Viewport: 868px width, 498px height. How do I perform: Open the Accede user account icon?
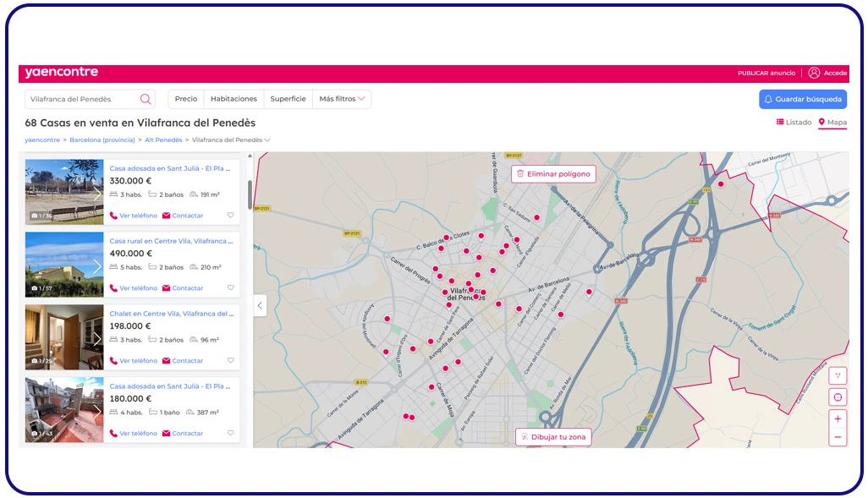tap(813, 73)
